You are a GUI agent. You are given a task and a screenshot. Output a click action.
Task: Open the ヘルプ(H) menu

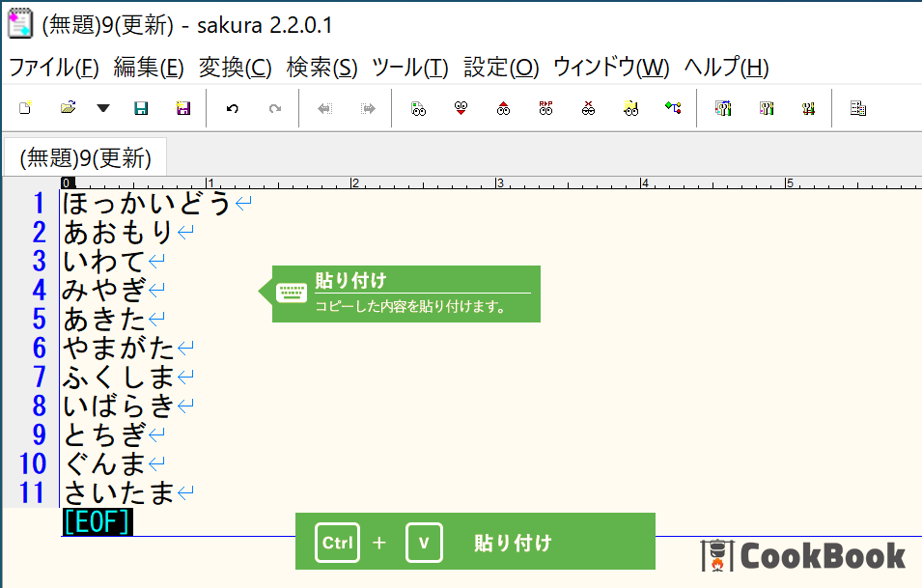coord(726,67)
